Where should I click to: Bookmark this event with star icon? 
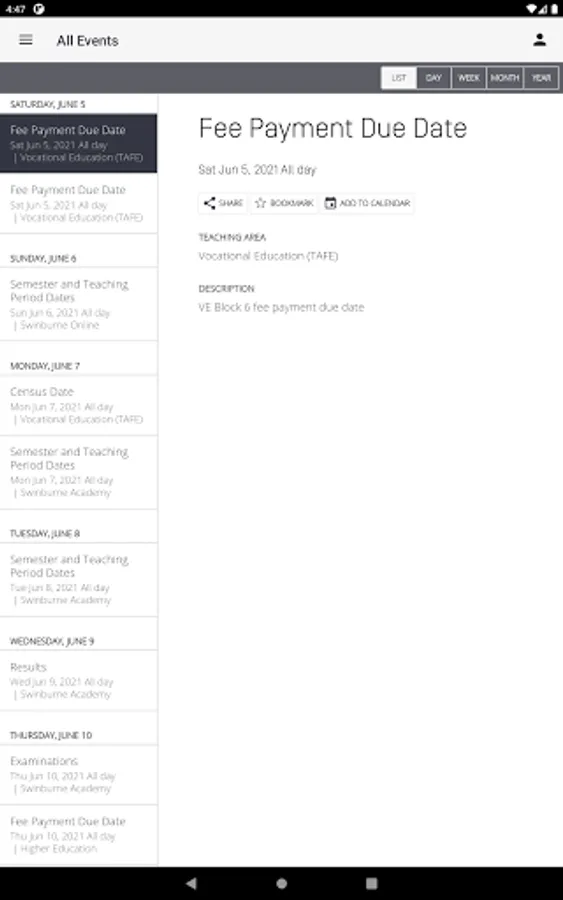(x=284, y=203)
